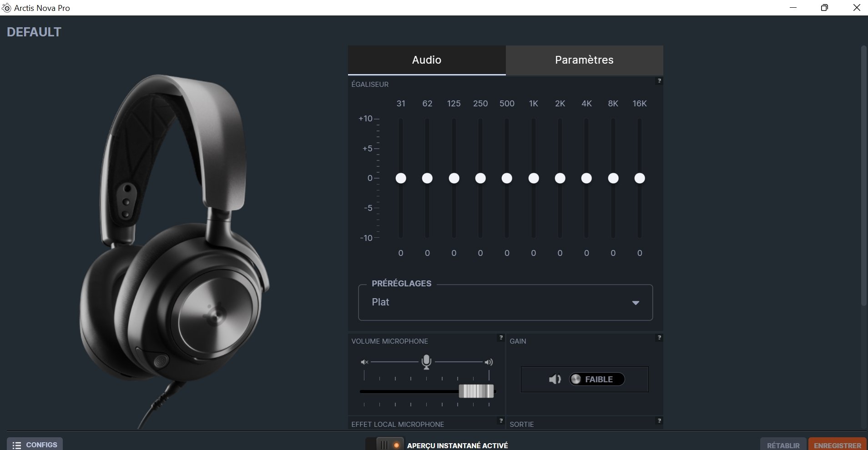Click the microphone volume slider handle
The height and width of the screenshot is (450, 868).
point(476,391)
